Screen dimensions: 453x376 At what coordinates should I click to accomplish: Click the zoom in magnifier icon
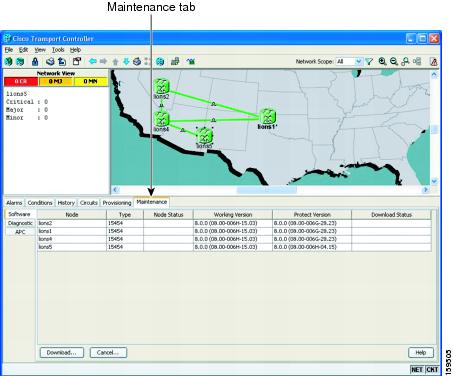click(382, 61)
